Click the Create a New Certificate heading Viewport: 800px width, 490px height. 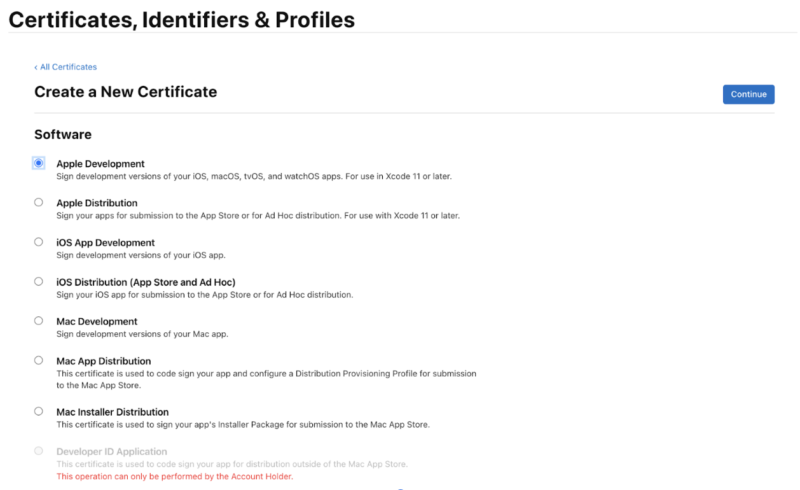click(125, 92)
